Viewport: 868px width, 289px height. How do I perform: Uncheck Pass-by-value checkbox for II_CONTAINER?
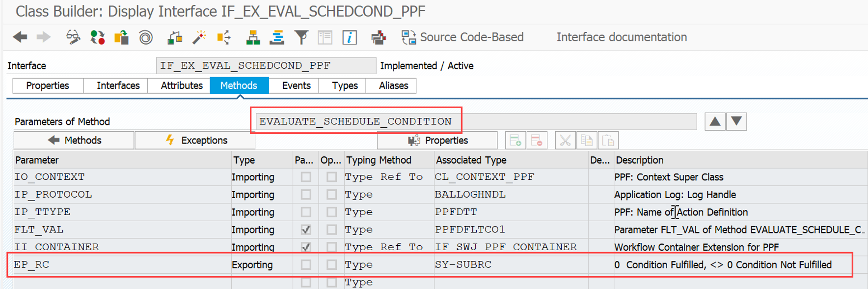click(x=306, y=247)
